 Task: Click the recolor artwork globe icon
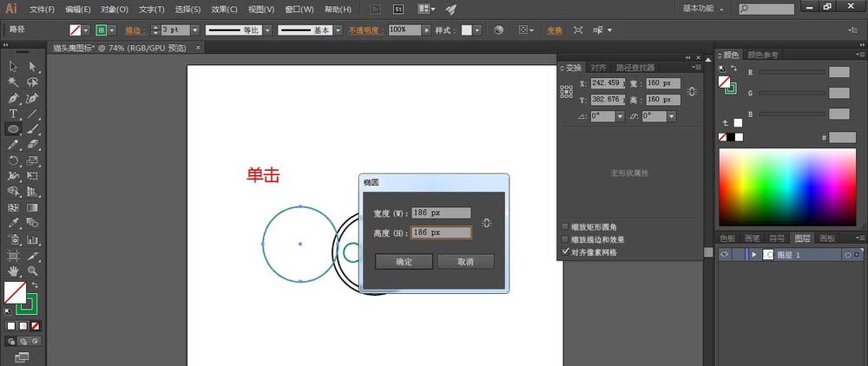(499, 30)
